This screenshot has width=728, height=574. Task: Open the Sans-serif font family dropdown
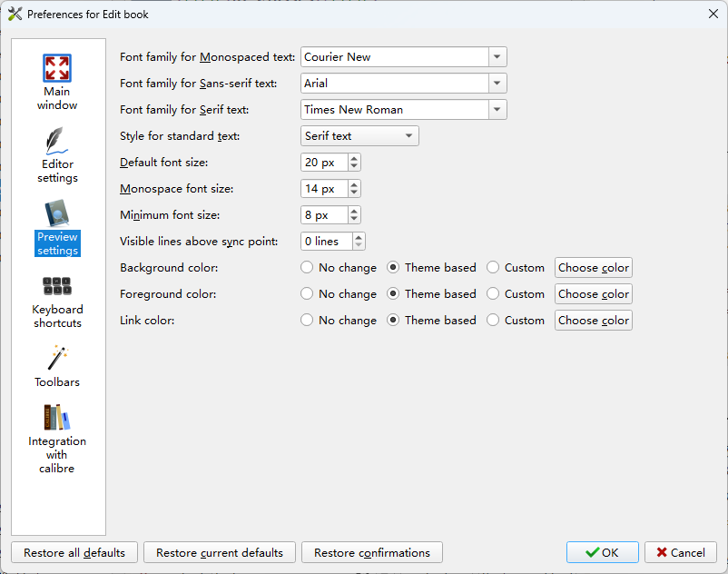tap(497, 84)
